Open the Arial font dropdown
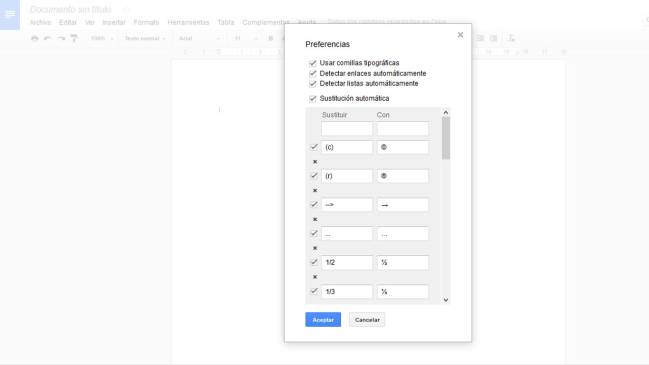The image size is (649, 365). click(199, 38)
